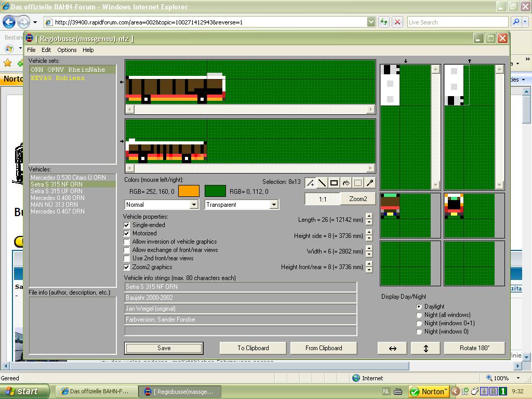Select the eyedropper color picker tool
This screenshot has height=399, width=532.
tap(370, 183)
